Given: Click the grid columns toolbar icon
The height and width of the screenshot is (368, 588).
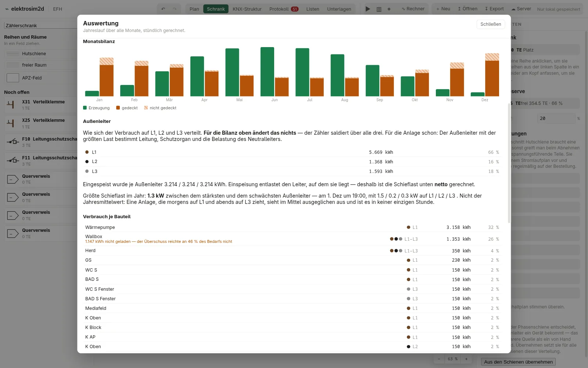Looking at the screenshot, I should point(379,9).
